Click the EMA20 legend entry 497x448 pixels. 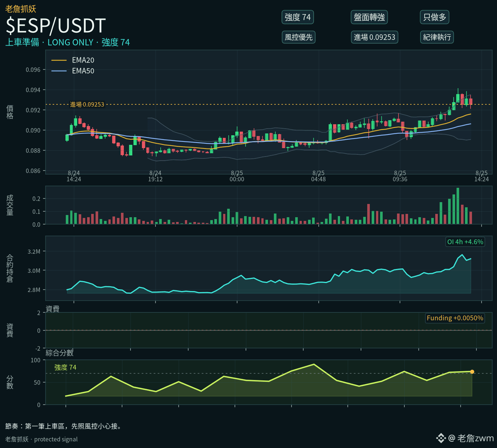point(73,60)
